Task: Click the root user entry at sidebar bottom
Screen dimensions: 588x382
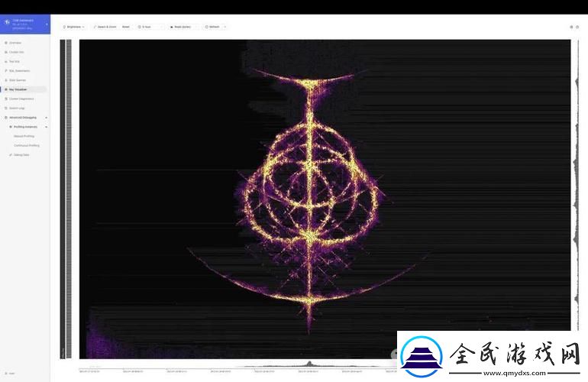Action: [11, 374]
